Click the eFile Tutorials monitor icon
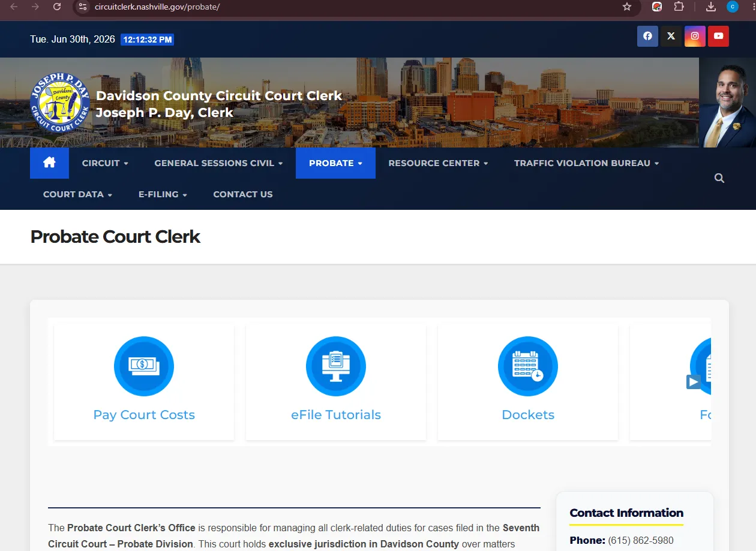 tap(336, 366)
